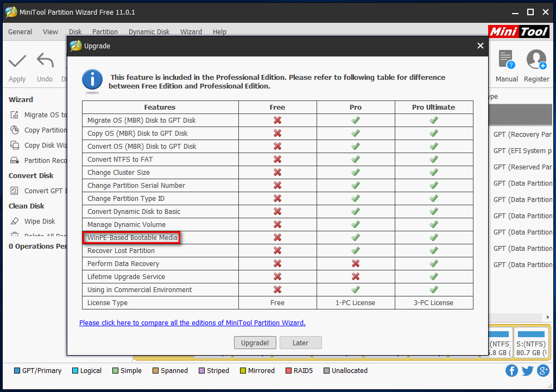
Task: Select Copy Disk Wizard icon
Action: 15,146
